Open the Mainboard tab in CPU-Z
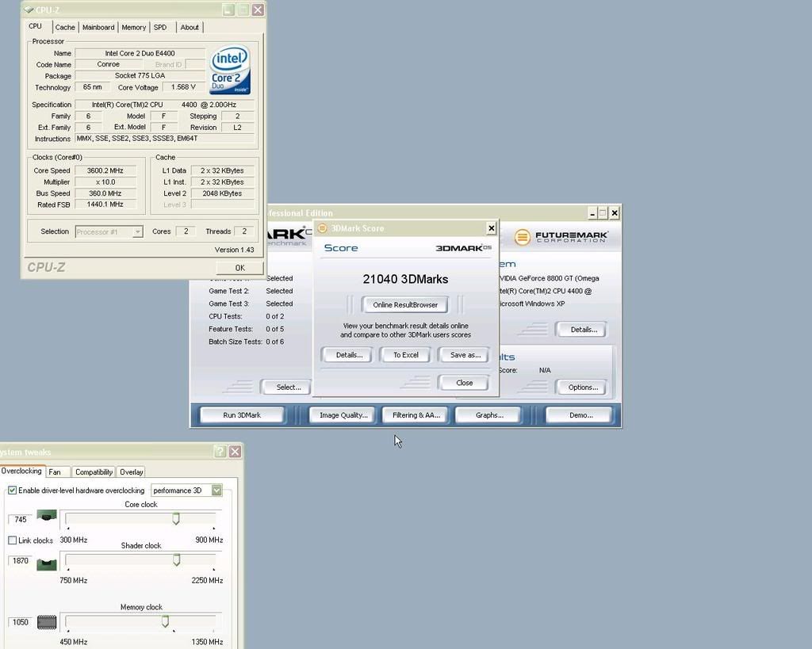The image size is (812, 649). [98, 28]
